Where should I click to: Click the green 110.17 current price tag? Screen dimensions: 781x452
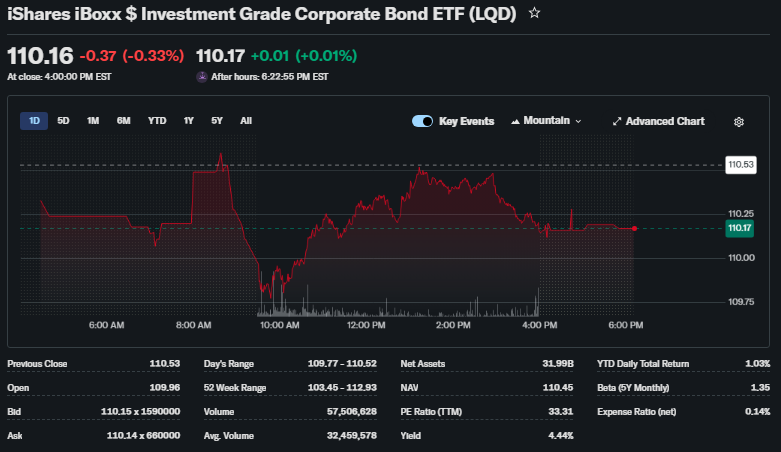[x=740, y=228]
